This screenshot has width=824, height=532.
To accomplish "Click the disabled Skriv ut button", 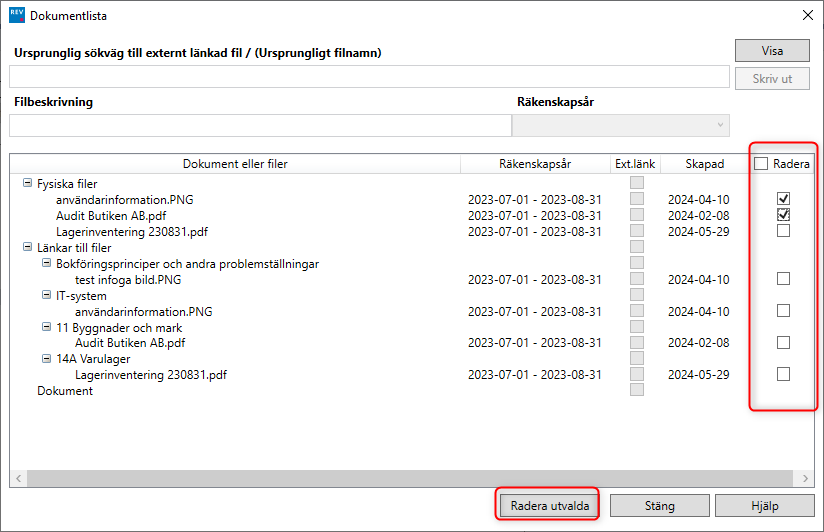I will (772, 78).
